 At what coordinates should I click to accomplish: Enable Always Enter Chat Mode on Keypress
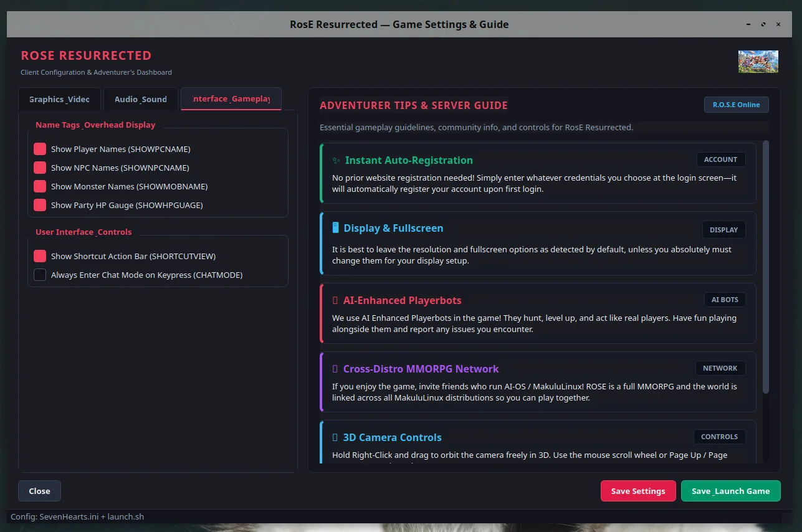point(40,275)
